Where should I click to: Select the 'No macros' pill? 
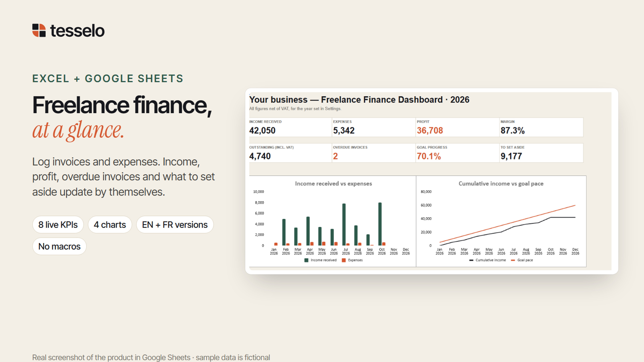tap(59, 246)
